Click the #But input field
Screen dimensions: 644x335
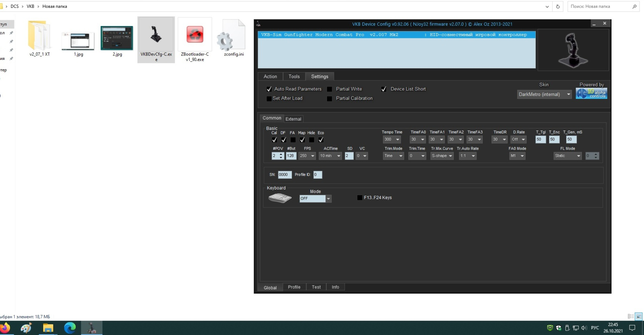pos(291,156)
